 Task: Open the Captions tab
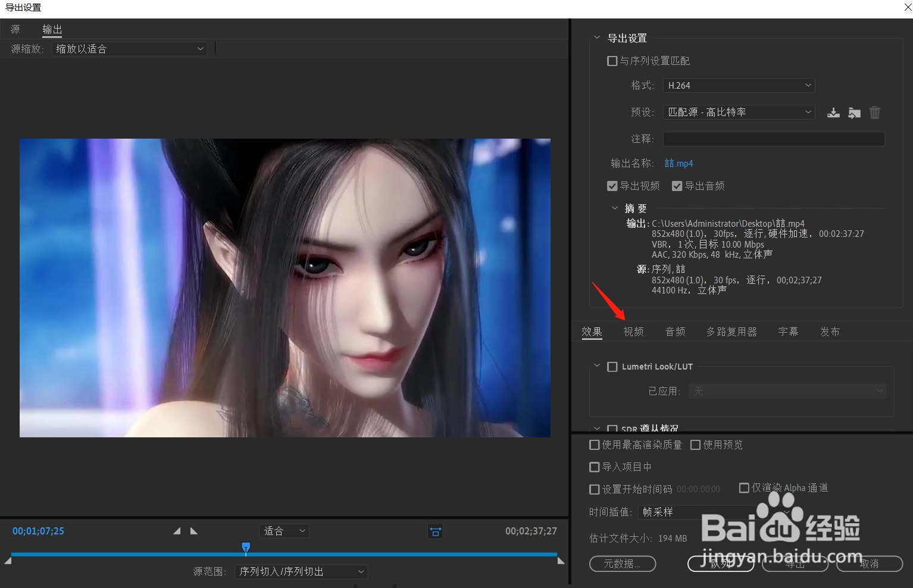[x=788, y=332]
